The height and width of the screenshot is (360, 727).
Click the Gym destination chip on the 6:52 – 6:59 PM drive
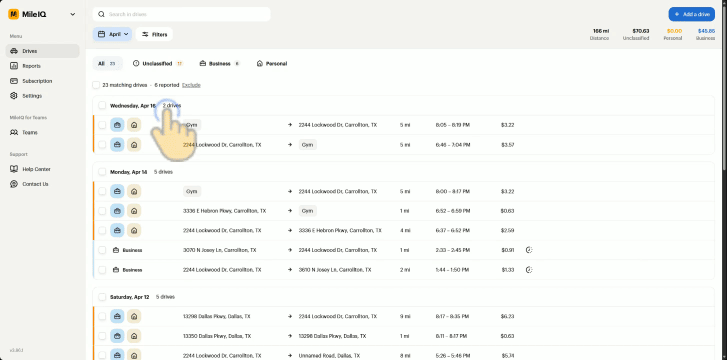(x=307, y=211)
